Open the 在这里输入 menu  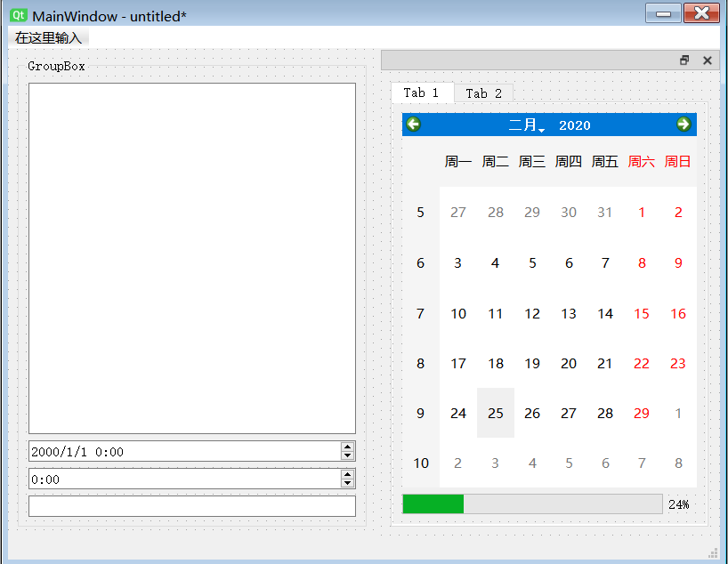coord(47,37)
